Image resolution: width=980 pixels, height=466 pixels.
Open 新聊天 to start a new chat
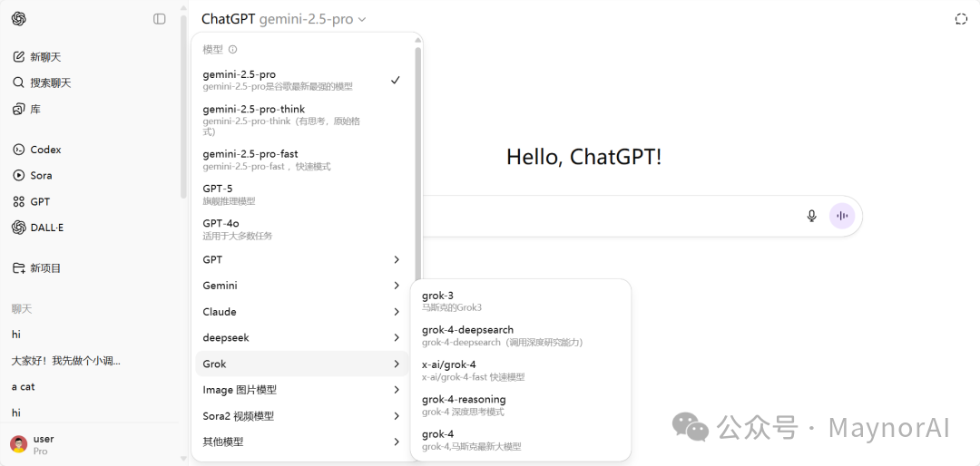pyautogui.click(x=45, y=57)
